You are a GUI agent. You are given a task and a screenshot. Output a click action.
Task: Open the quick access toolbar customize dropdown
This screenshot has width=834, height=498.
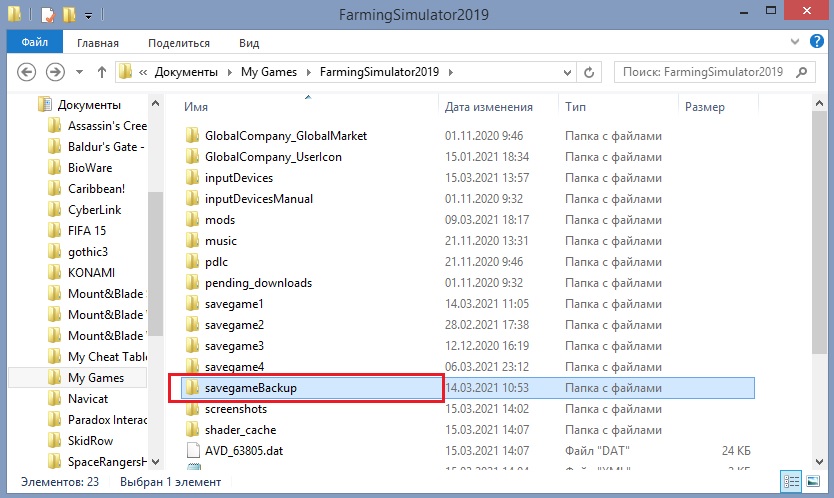(x=88, y=16)
